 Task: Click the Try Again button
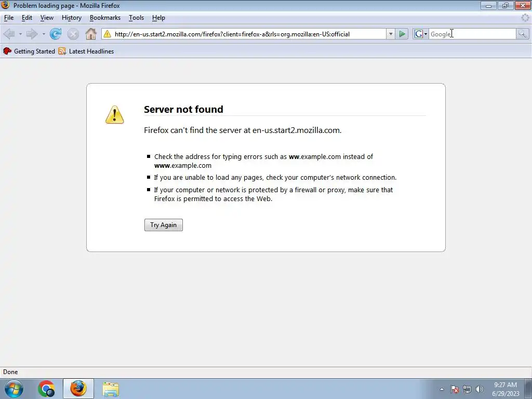point(164,225)
